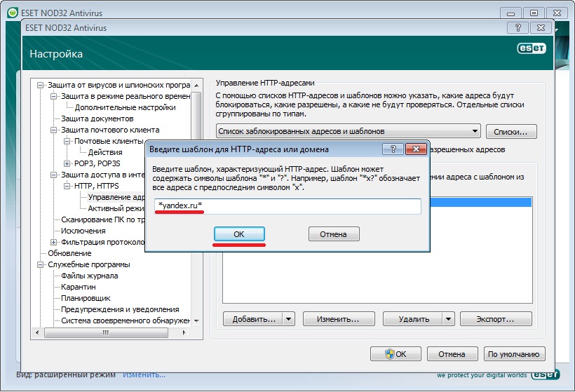Cancel the HTTP pattern dialog
Viewport: 575px width, 392px height.
(x=334, y=234)
